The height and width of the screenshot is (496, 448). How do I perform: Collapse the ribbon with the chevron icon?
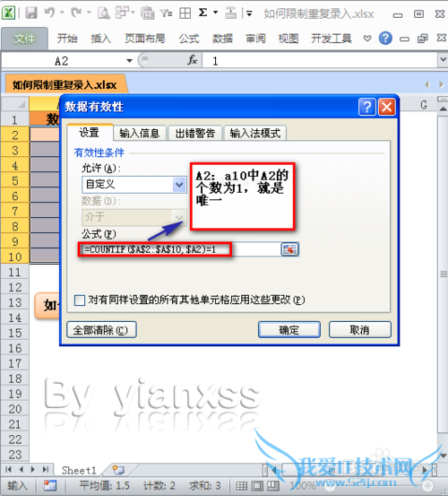click(x=367, y=39)
